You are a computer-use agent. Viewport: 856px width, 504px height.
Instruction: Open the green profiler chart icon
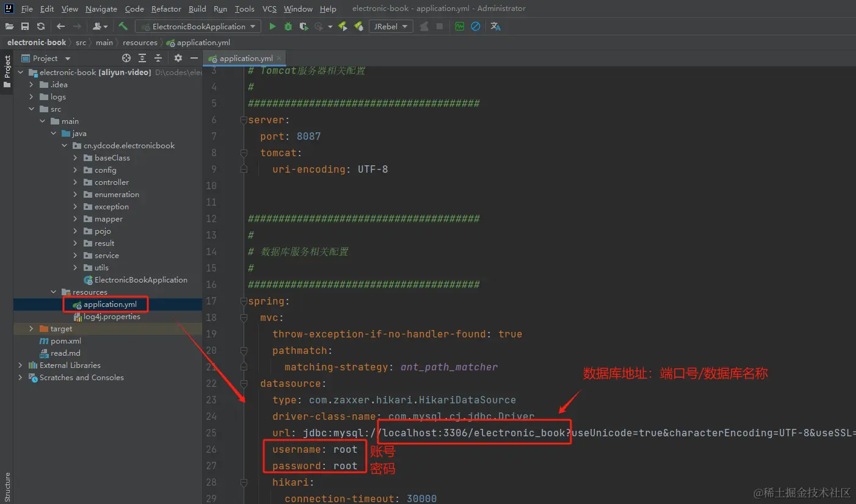point(460,26)
